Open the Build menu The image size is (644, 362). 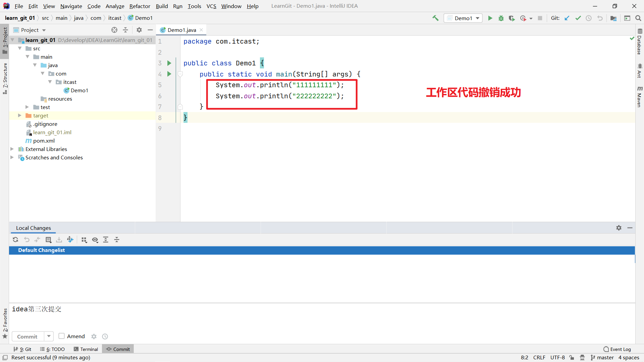click(x=162, y=6)
